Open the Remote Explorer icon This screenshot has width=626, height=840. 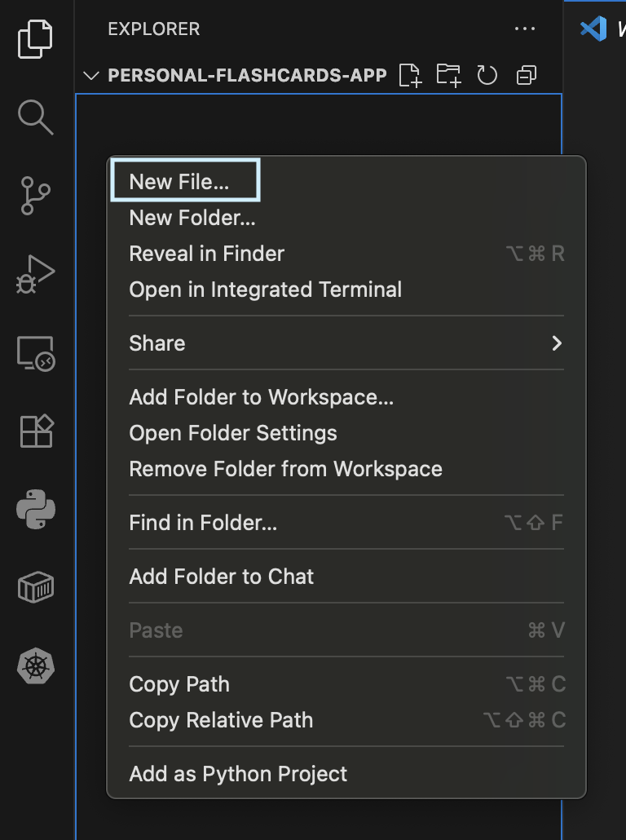35,353
